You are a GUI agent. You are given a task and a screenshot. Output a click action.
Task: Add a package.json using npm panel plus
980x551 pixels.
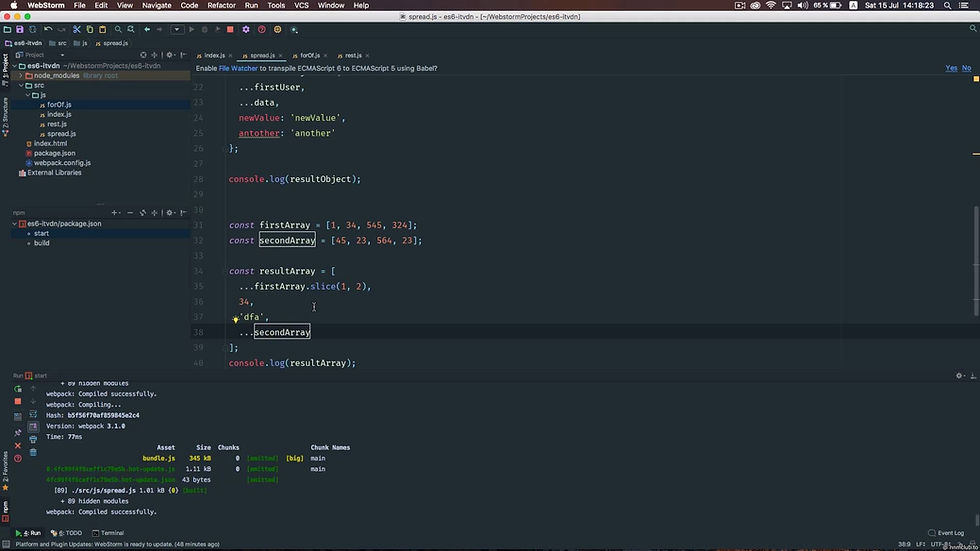click(114, 213)
